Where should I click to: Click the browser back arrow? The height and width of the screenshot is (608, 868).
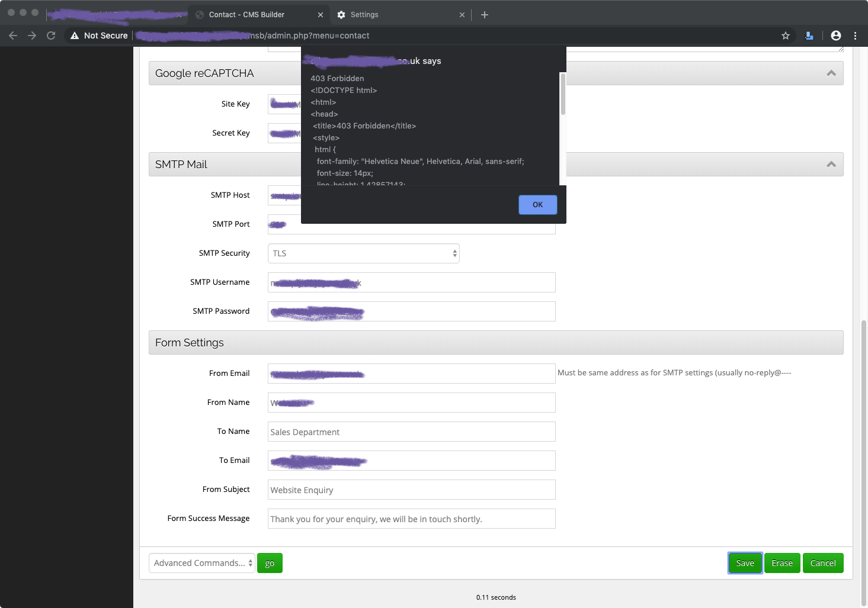[13, 36]
